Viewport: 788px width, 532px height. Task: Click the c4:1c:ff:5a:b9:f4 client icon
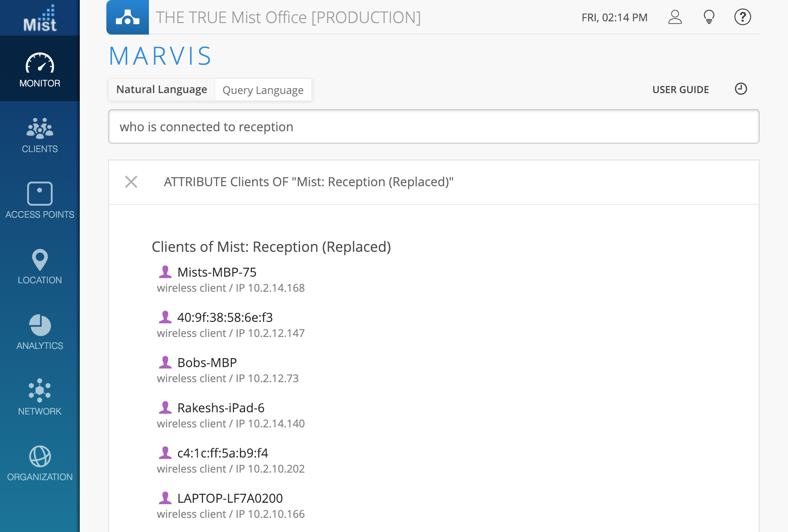click(165, 452)
